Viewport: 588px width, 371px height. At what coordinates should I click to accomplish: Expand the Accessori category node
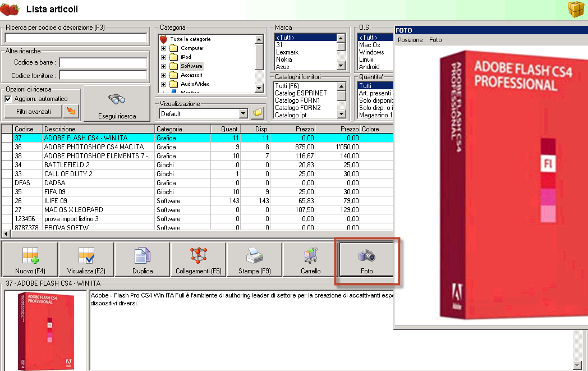pos(163,75)
